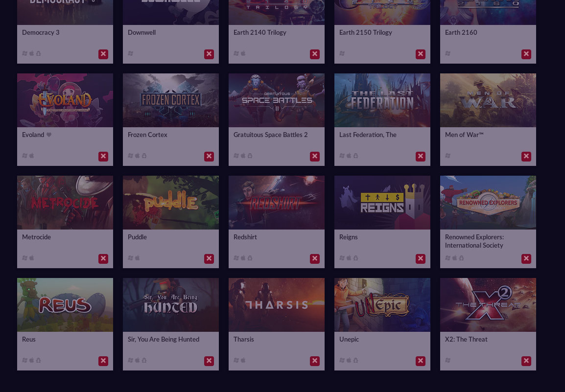Viewport: 565px width, 392px height.
Task: Remove Tharsis using the red X
Action: pyautogui.click(x=315, y=361)
